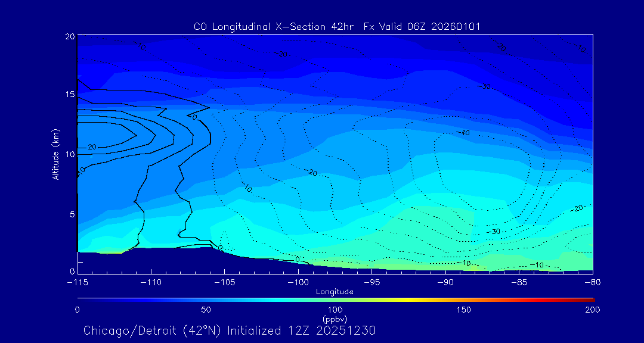Click the altitude axis tick label "5"
The height and width of the screenshot is (343, 644).
click(x=72, y=214)
